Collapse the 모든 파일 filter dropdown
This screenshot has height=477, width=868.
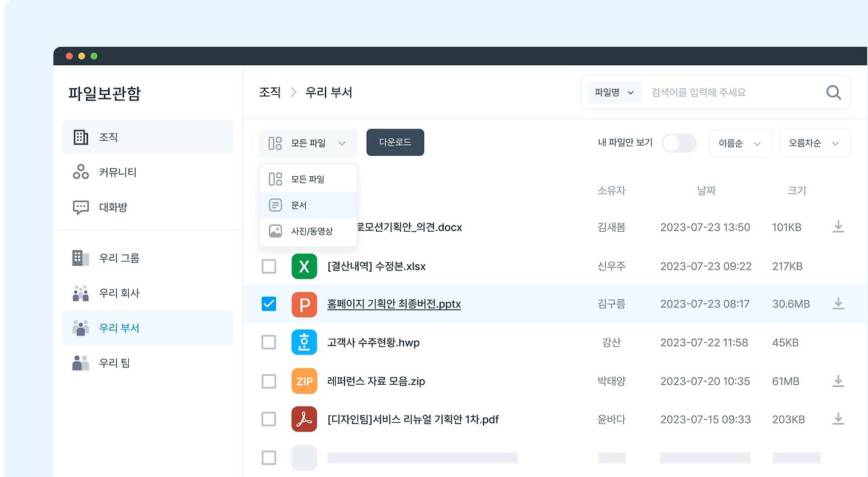pos(308,143)
